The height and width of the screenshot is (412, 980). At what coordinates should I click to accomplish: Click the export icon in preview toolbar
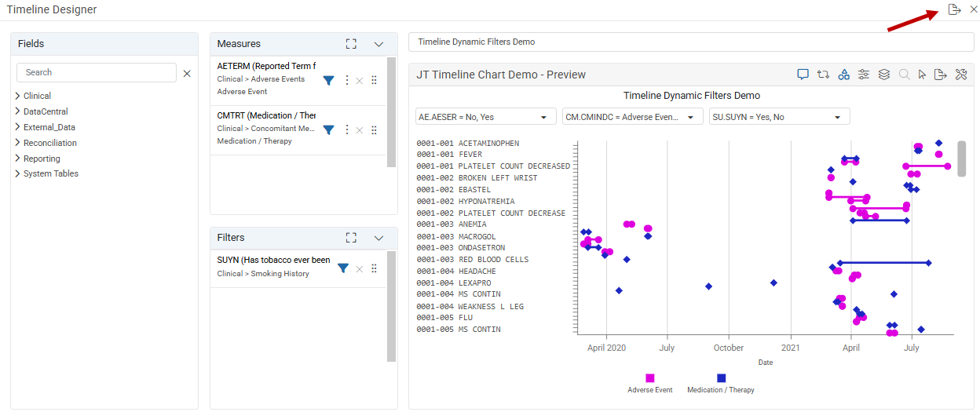click(x=940, y=75)
